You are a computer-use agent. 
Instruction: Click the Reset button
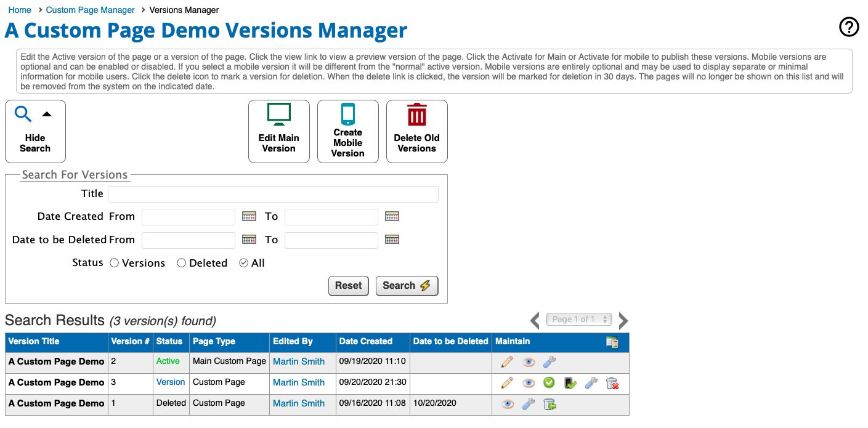pos(349,286)
